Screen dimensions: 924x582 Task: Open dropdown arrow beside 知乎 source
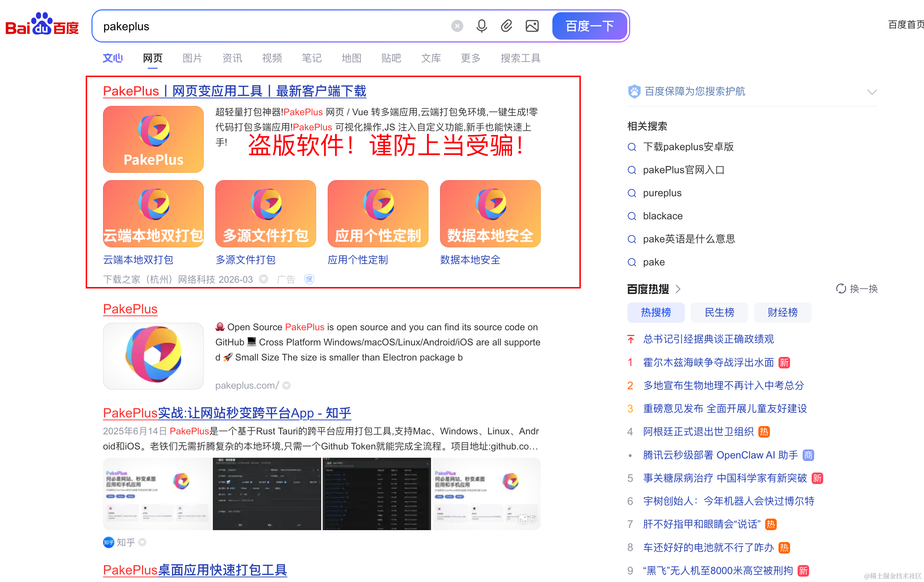pos(142,542)
